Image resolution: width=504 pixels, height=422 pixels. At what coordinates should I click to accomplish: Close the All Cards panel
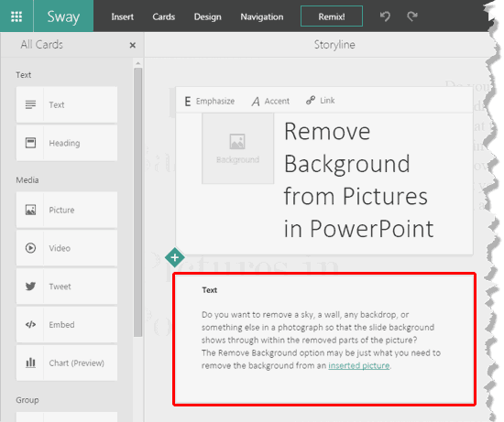tap(133, 45)
